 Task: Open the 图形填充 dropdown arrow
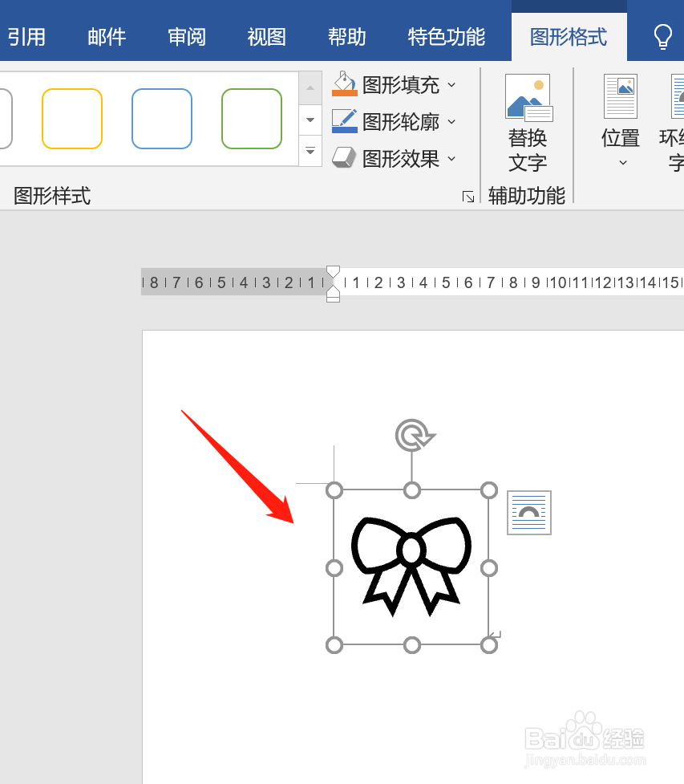pyautogui.click(x=451, y=85)
